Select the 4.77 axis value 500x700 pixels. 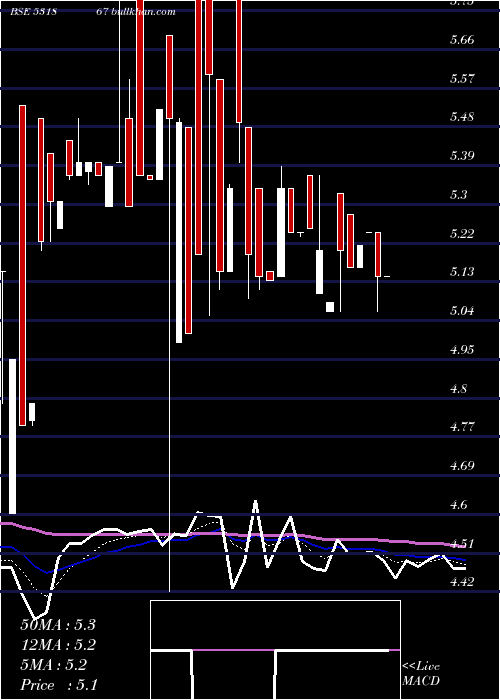[462, 427]
